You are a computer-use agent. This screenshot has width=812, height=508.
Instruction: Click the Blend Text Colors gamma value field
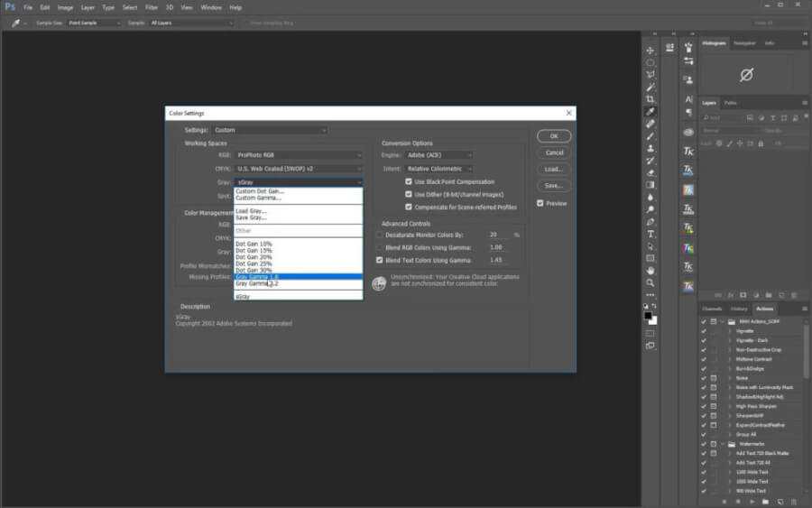[498, 260]
